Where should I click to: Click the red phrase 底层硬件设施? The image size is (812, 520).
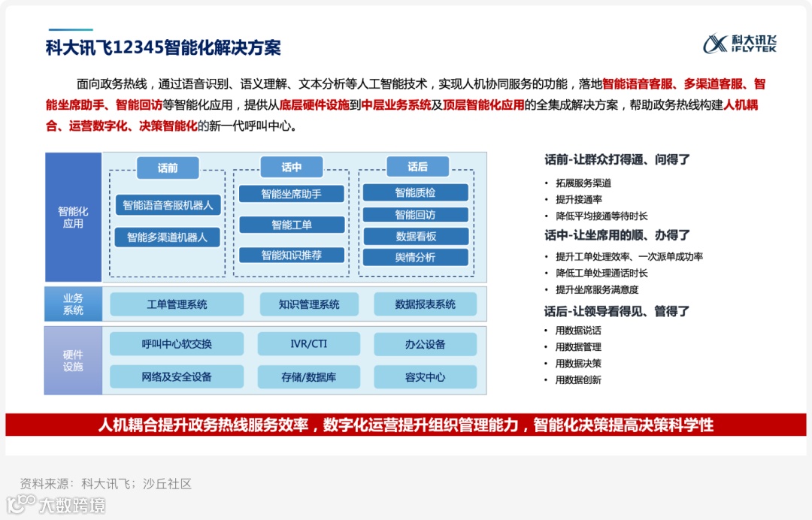pyautogui.click(x=314, y=105)
